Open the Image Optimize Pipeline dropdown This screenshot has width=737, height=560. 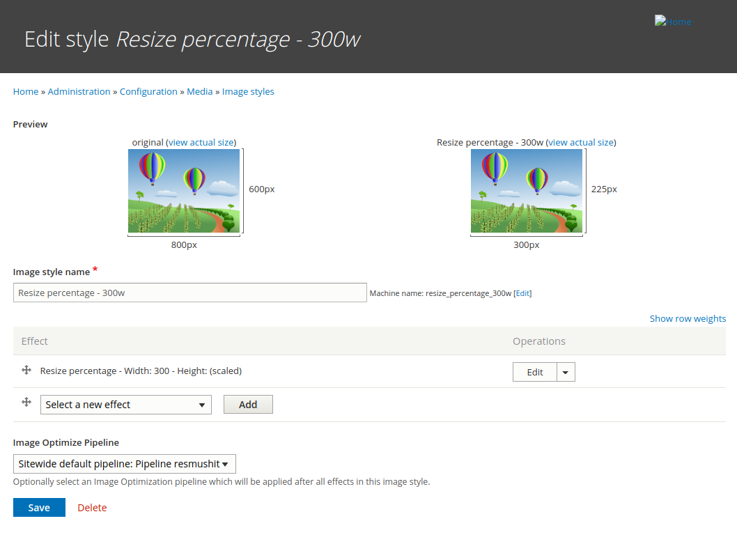point(125,464)
